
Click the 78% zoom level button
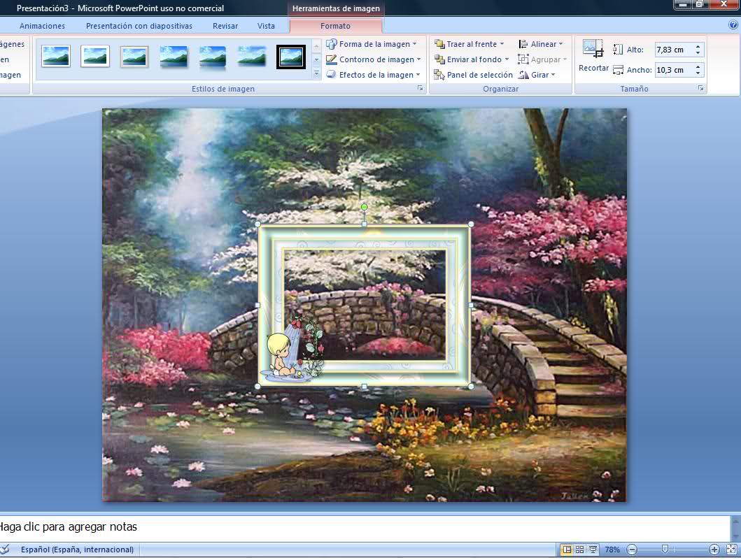coord(612,550)
